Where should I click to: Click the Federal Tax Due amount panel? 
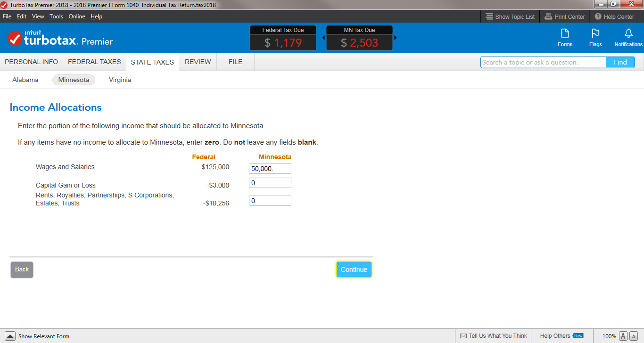pos(283,38)
